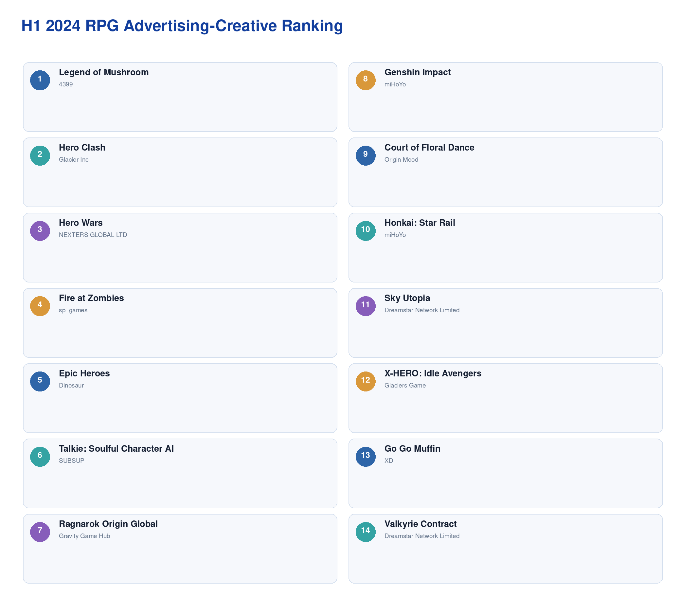Select "miHoYo" under Honkai: Star Rail
697x616 pixels.
click(396, 235)
